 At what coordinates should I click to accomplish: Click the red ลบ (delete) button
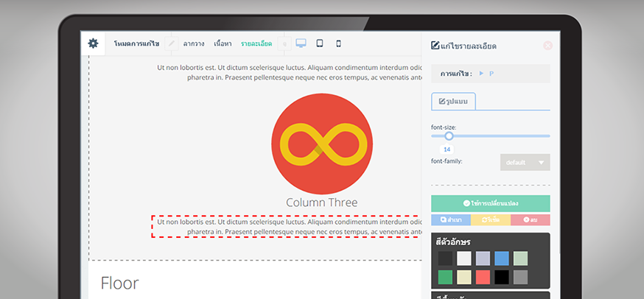point(530,220)
